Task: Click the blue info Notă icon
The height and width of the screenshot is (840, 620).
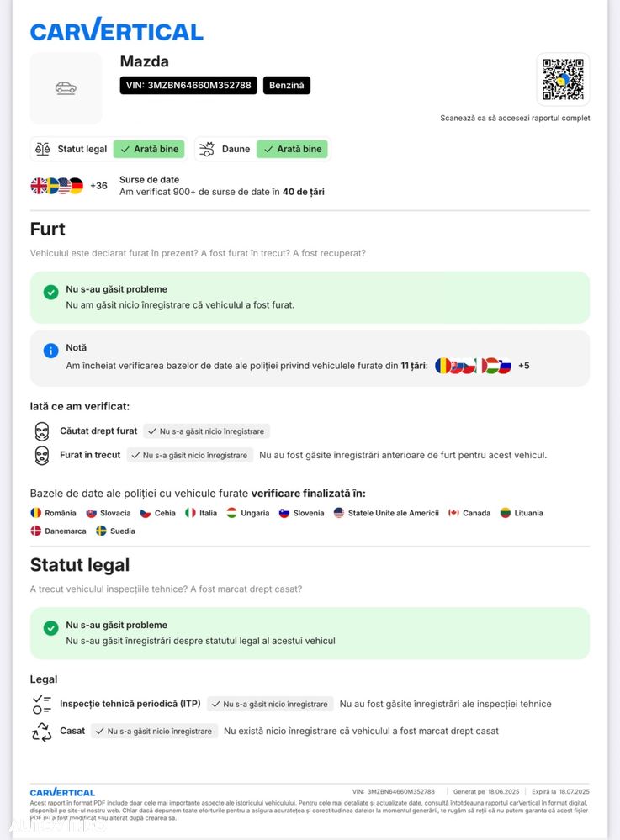Action: click(x=50, y=351)
